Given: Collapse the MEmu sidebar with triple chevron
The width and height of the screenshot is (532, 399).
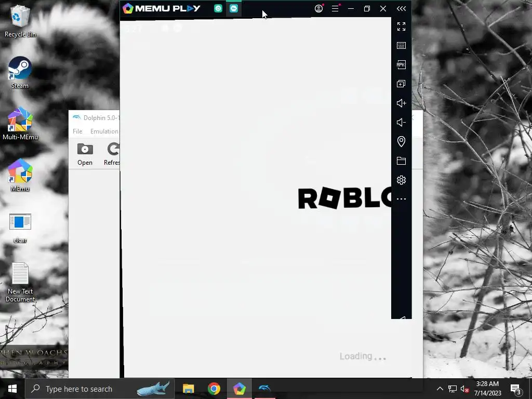Looking at the screenshot, I should (401, 8).
